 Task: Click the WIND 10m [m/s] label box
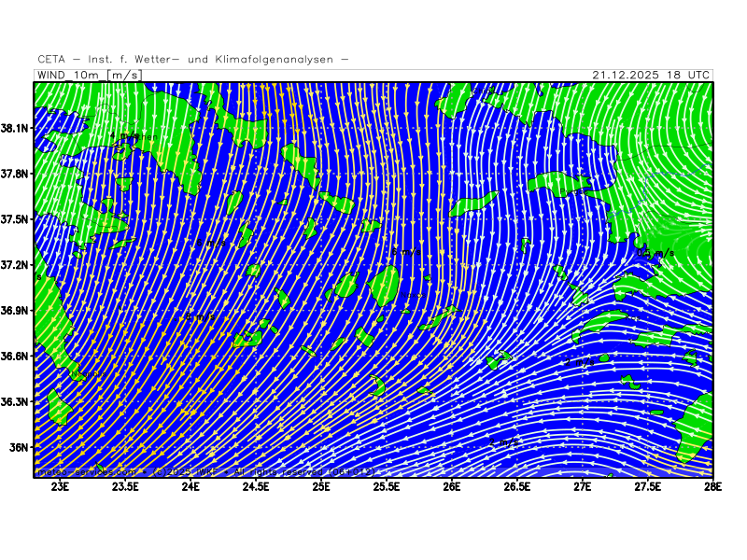(89, 75)
